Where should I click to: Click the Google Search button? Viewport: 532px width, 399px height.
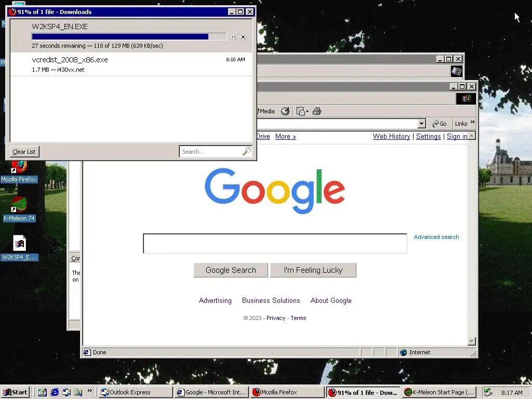(x=231, y=270)
